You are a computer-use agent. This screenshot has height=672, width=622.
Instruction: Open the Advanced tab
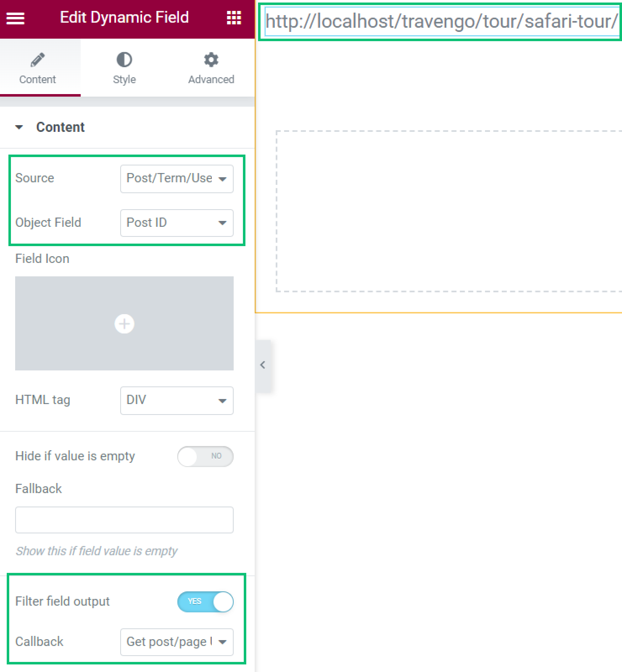coord(211,68)
